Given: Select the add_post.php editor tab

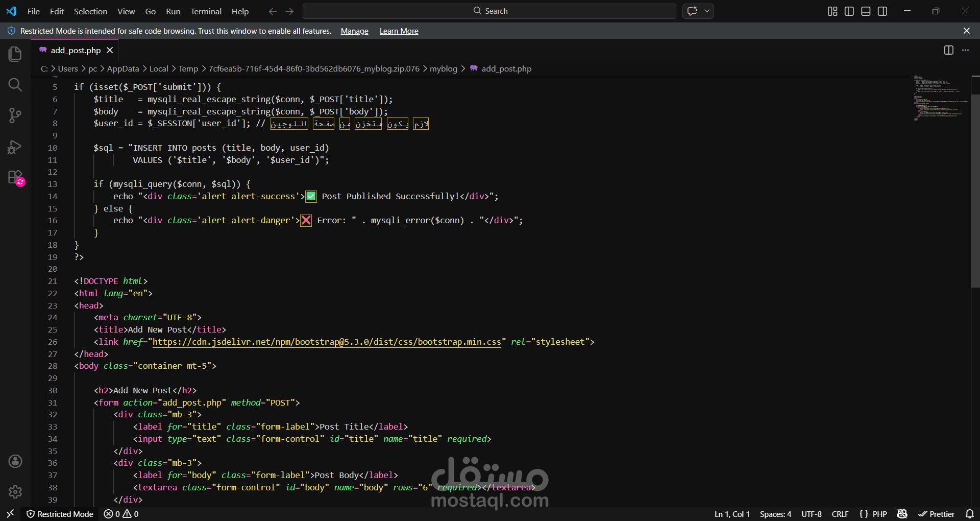Looking at the screenshot, I should point(75,50).
